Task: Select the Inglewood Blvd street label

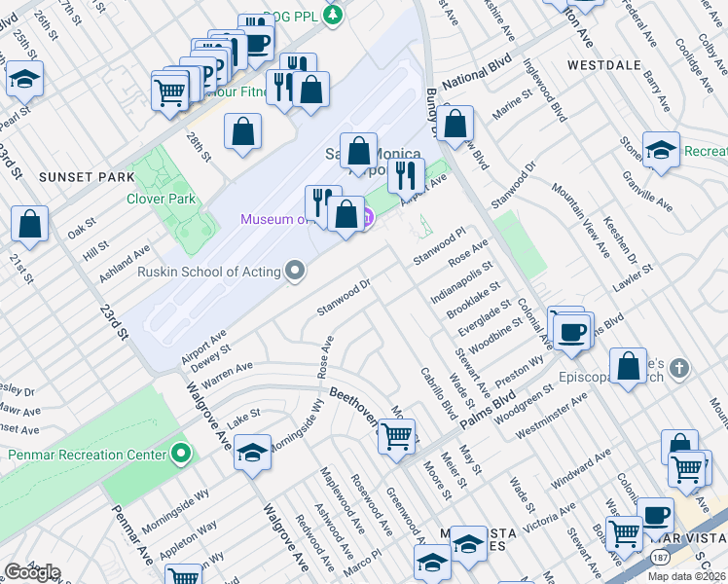Action: pyautogui.click(x=545, y=90)
